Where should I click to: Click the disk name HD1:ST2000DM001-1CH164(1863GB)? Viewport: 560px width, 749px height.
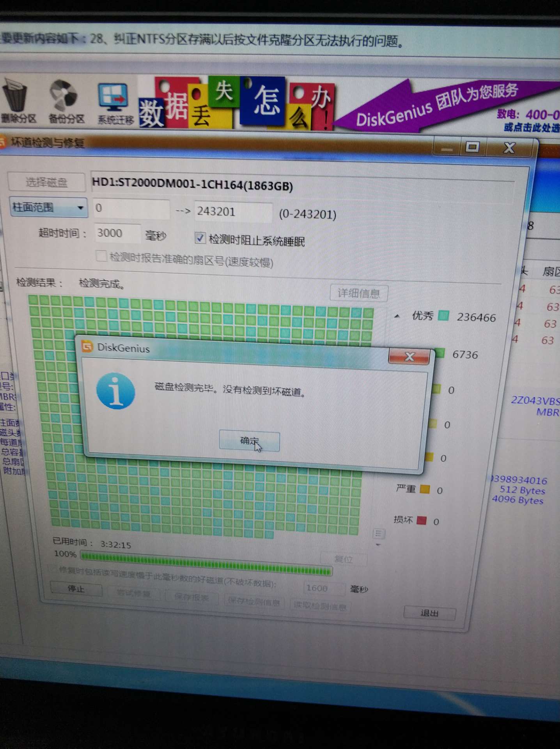pos(192,184)
